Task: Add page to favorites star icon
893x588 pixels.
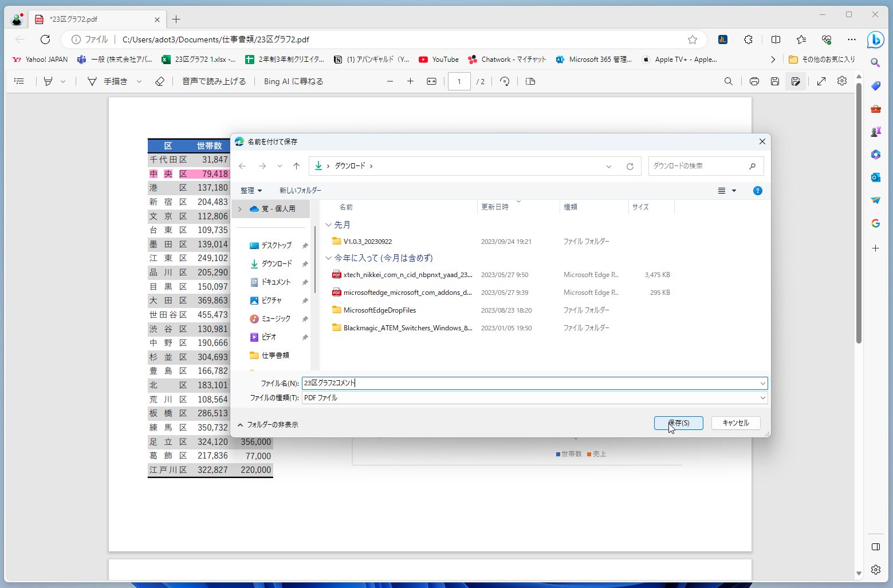Action: (x=693, y=40)
